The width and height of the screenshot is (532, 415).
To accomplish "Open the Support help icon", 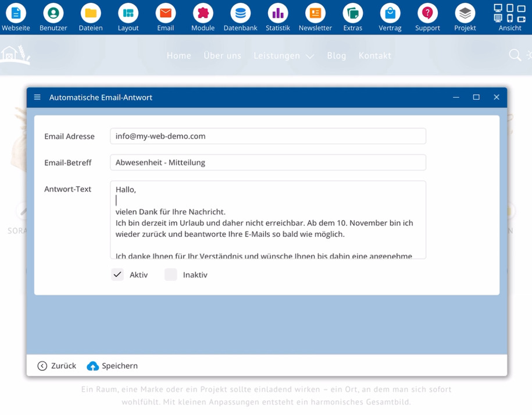I will [x=427, y=13].
